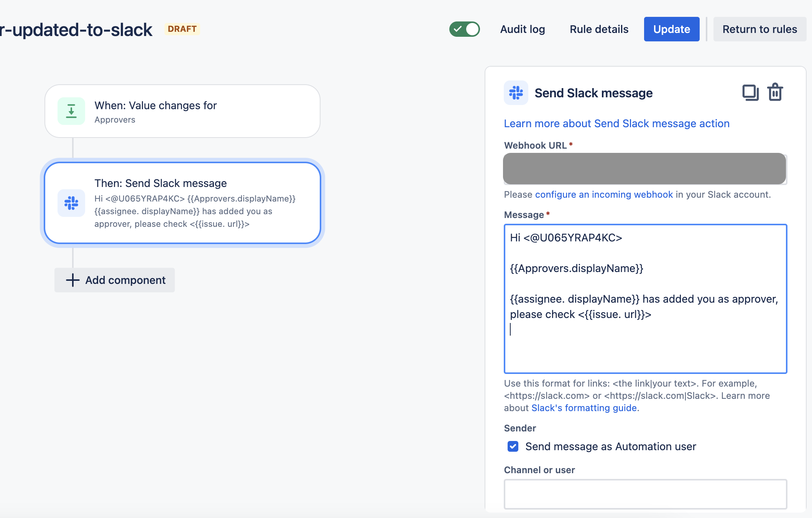This screenshot has height=518, width=812.
Task: Open the Audit log
Action: coord(523,29)
